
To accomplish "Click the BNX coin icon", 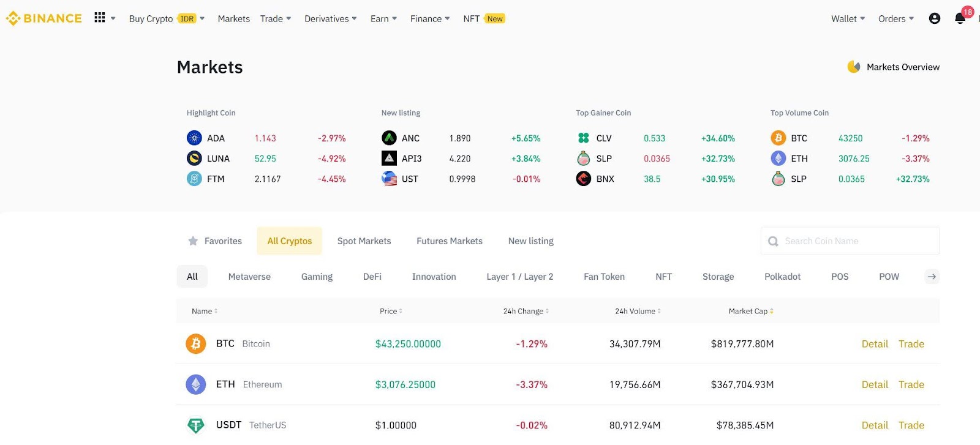I will coord(584,179).
